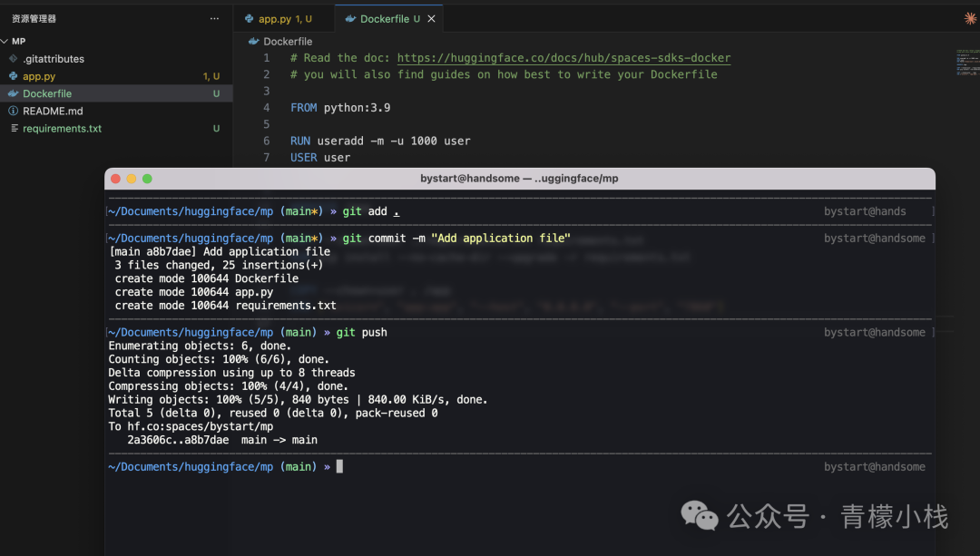Click the info icon beside README.md
This screenshot has height=556, width=980.
13,112
